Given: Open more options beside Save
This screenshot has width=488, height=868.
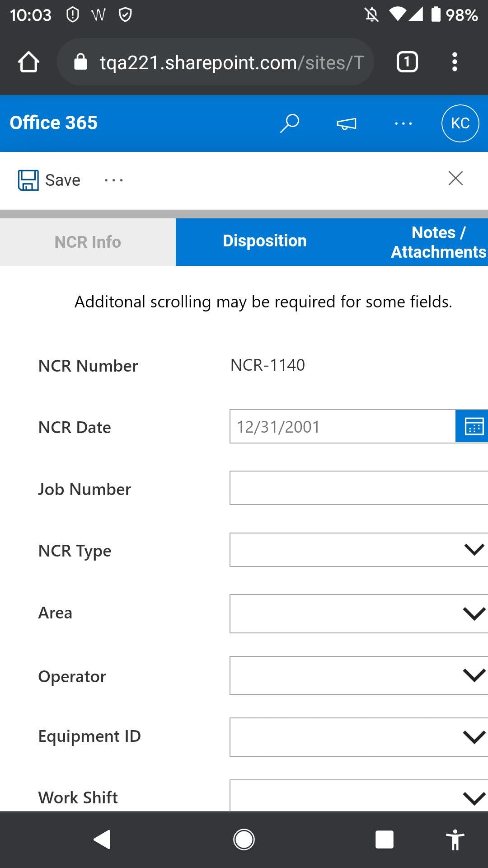Looking at the screenshot, I should (x=113, y=180).
